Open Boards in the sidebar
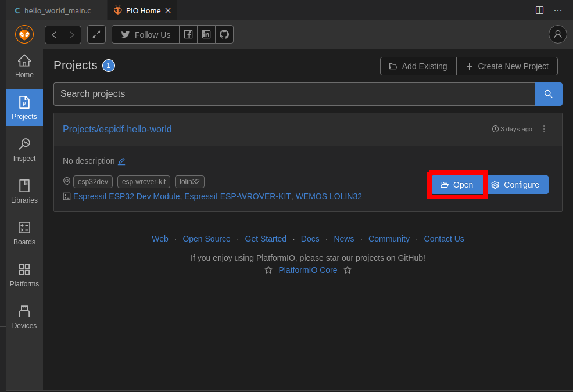573x392 pixels. (24, 233)
